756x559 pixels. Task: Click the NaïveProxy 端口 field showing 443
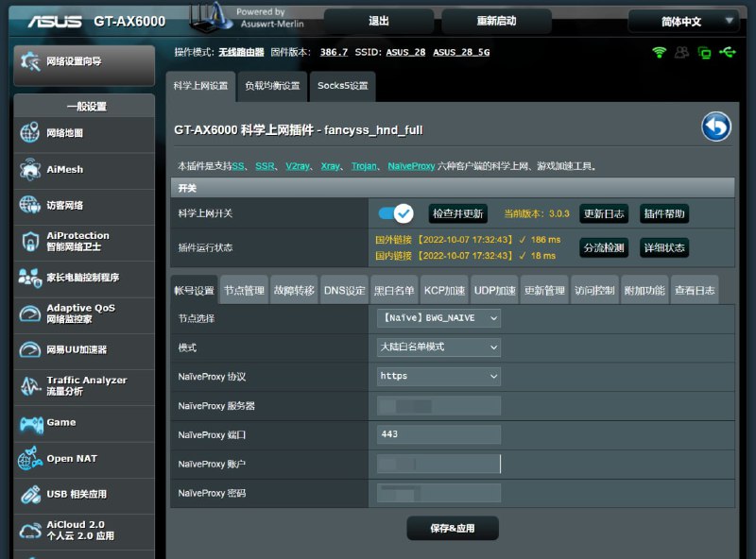[438, 434]
